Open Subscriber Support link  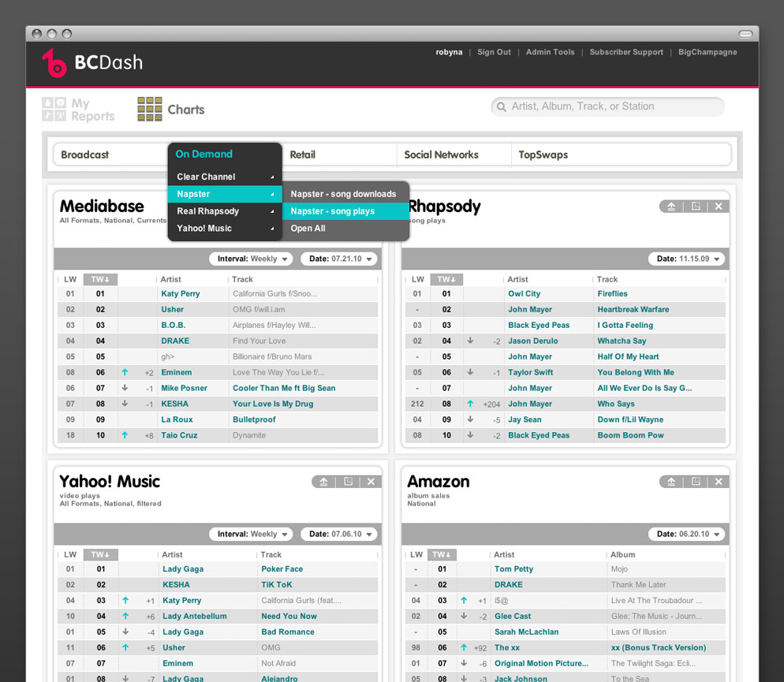click(626, 52)
